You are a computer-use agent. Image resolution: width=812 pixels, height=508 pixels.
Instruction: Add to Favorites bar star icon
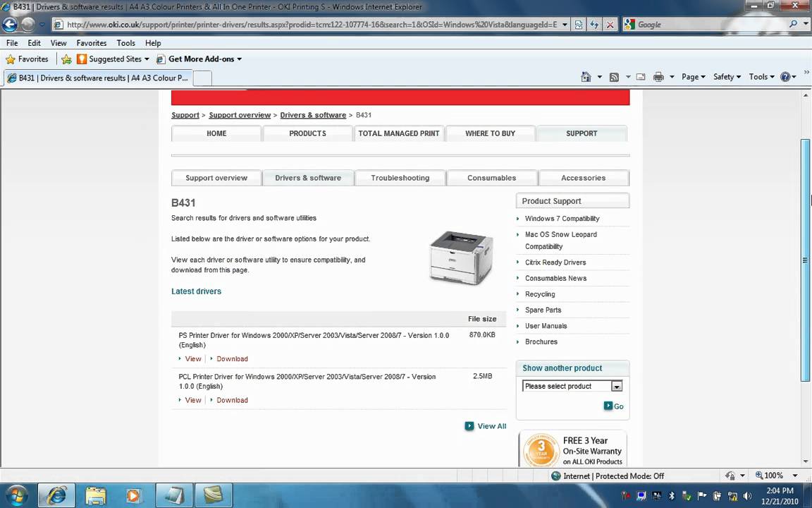(x=66, y=59)
